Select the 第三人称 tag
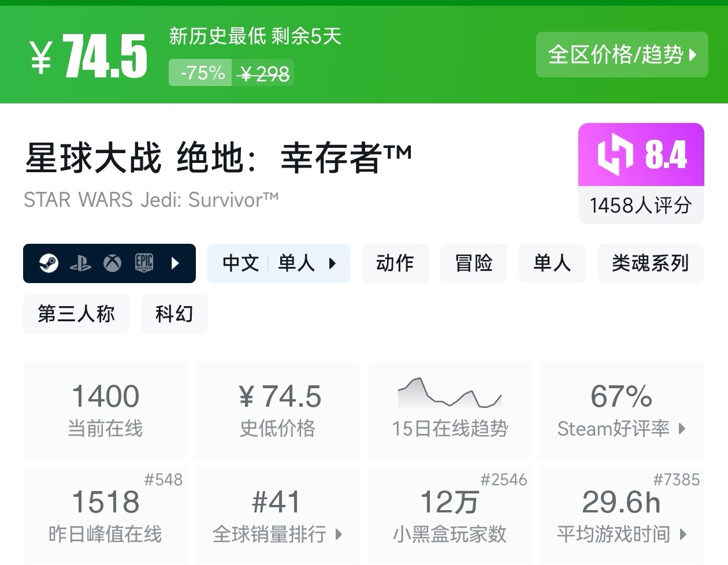 [76, 314]
